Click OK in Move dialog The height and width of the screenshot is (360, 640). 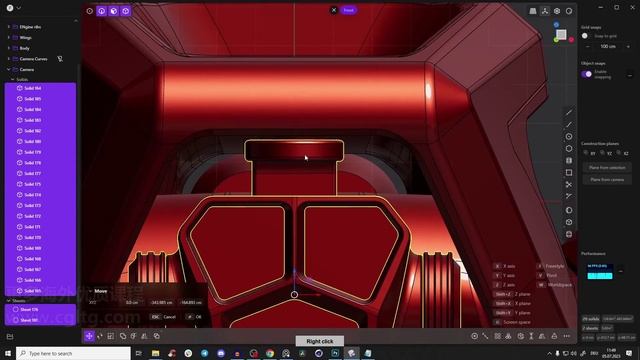point(194,317)
